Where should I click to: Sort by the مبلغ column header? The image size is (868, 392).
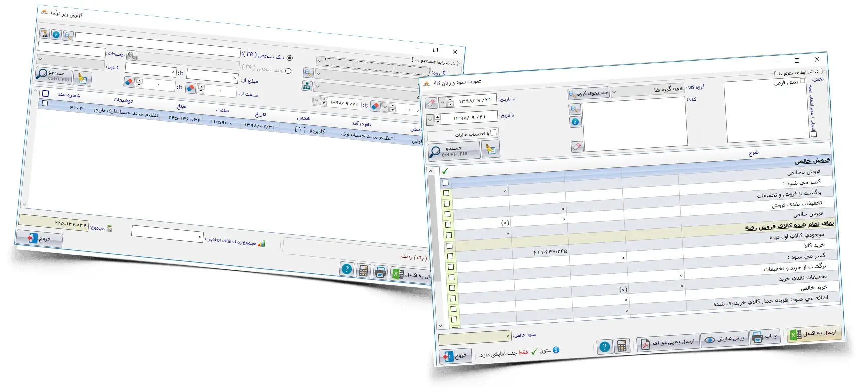tap(182, 106)
